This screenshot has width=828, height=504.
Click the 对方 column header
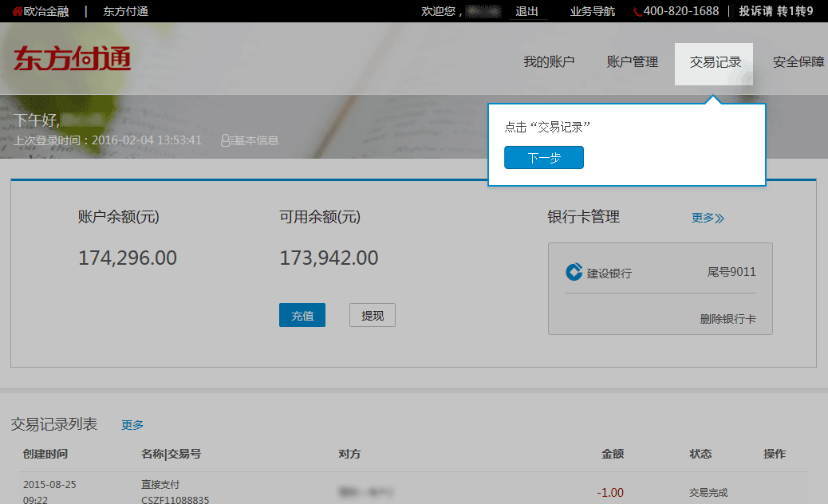[x=349, y=454]
